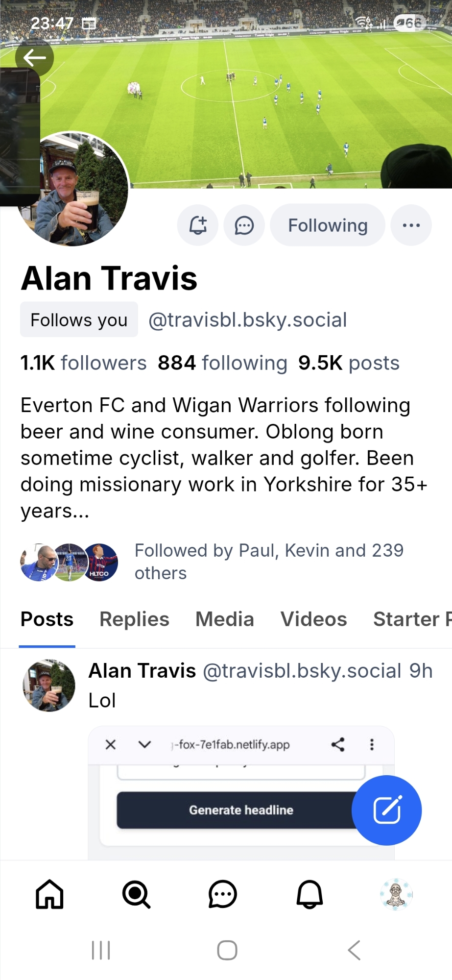Open my profile avatar in bottom bar
This screenshot has height=980, width=452.
396,894
